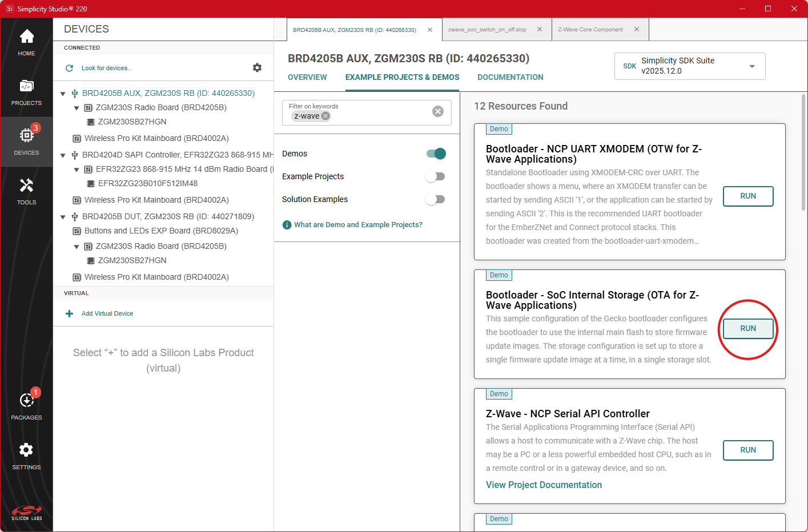
Task: Open the Settings sidebar icon
Action: pyautogui.click(x=26, y=456)
